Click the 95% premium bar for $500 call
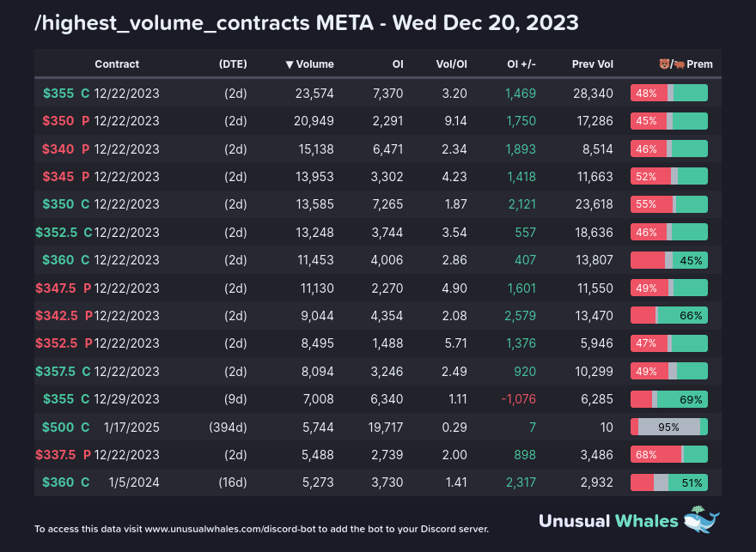The height and width of the screenshot is (552, 756). (668, 427)
